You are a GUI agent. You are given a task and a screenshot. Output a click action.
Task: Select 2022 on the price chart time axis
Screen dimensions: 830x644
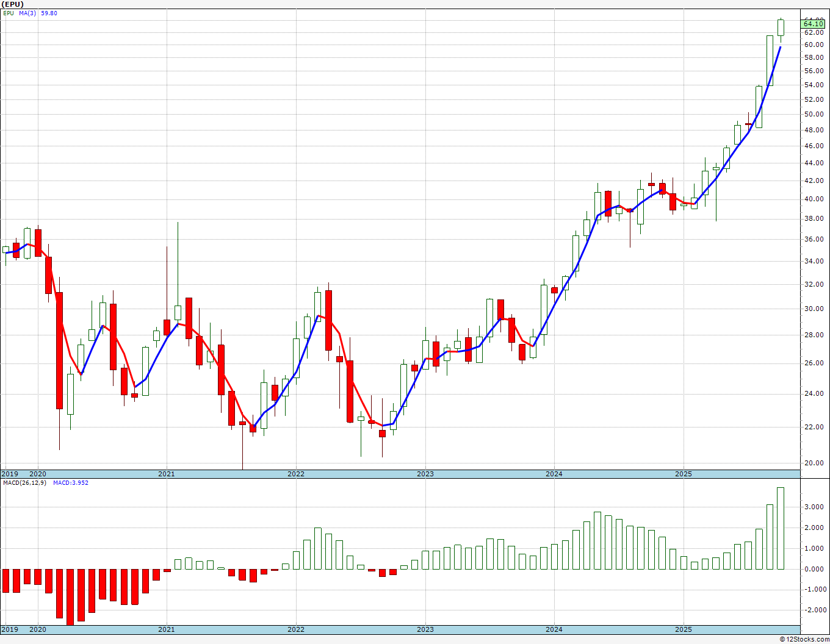pos(296,474)
